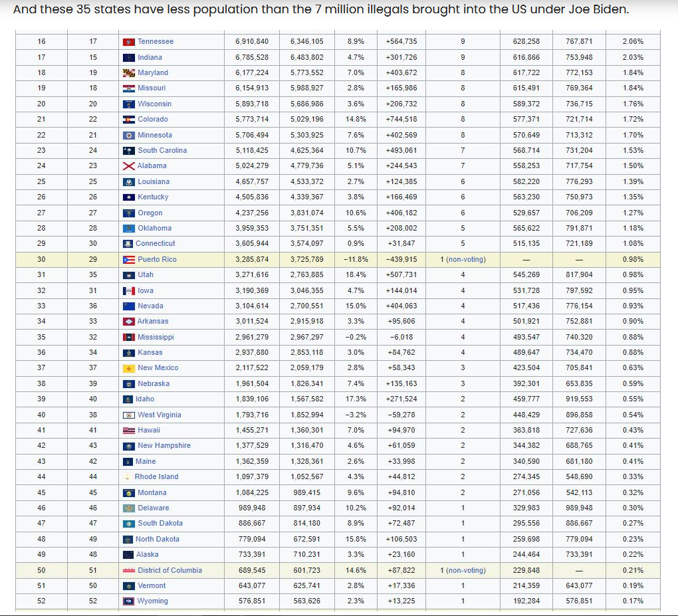Screen dimensions: 678x616
Task: Select Vermont population 643,077 in census column
Action: point(252,585)
